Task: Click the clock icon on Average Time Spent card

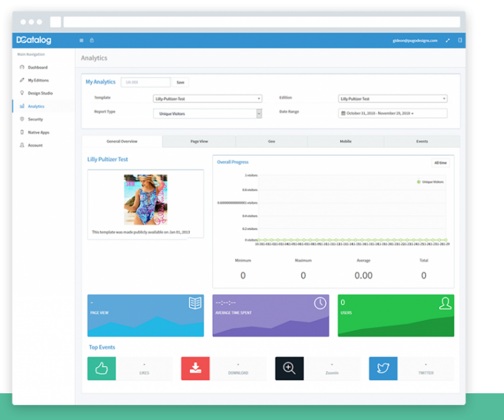Action: 320,303
